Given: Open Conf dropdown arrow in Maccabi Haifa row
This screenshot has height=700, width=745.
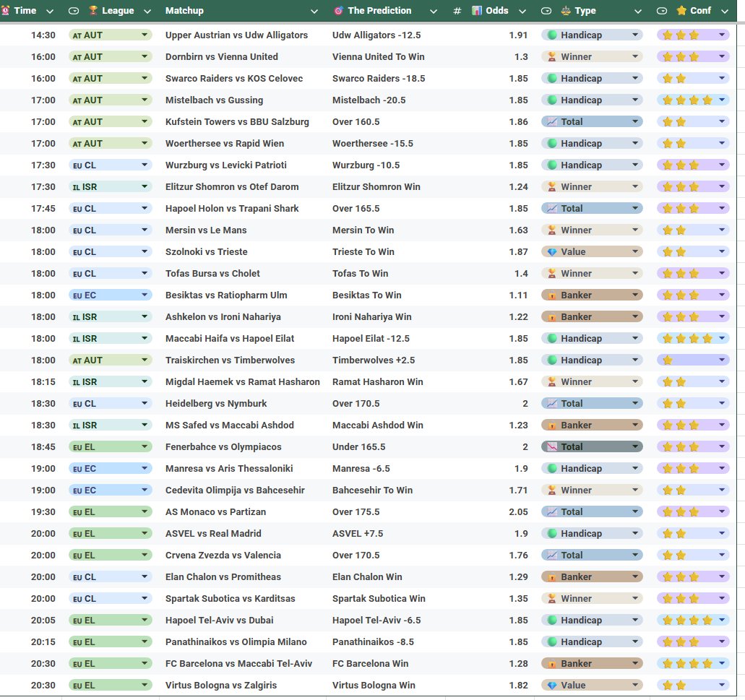Looking at the screenshot, I should (x=722, y=338).
